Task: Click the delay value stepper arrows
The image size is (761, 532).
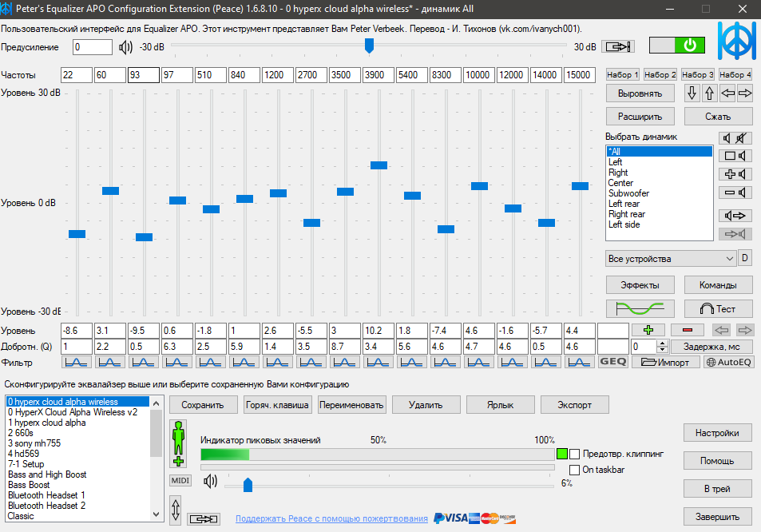Action: [662, 346]
